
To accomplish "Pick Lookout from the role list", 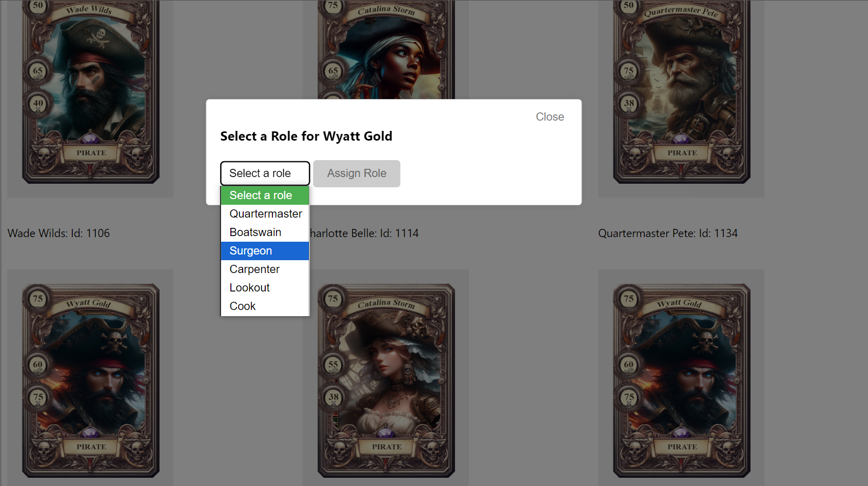I will click(265, 288).
